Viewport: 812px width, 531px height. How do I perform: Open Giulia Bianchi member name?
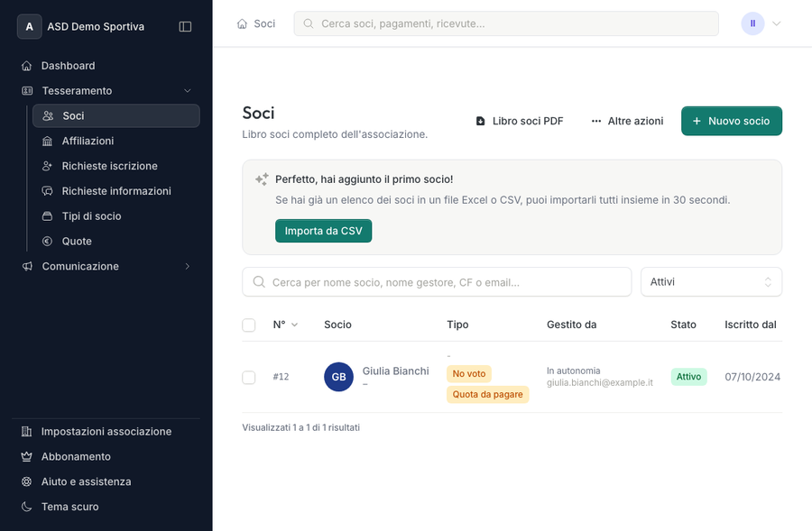click(396, 371)
